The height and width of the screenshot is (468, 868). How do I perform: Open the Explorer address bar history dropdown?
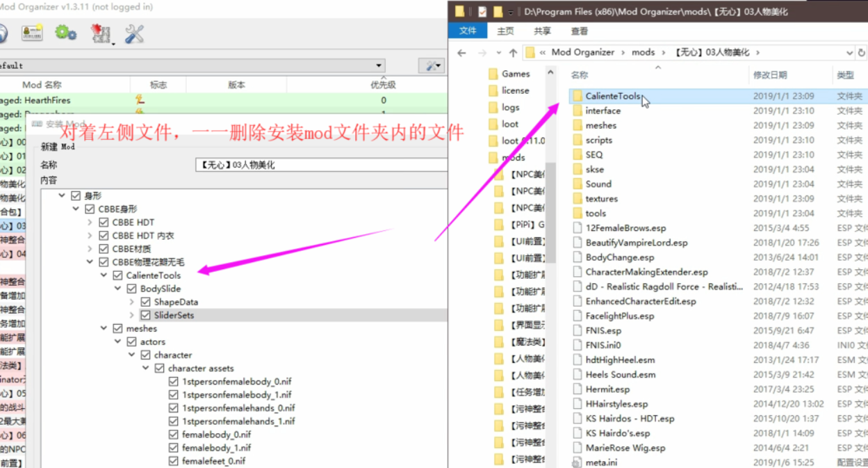point(849,52)
